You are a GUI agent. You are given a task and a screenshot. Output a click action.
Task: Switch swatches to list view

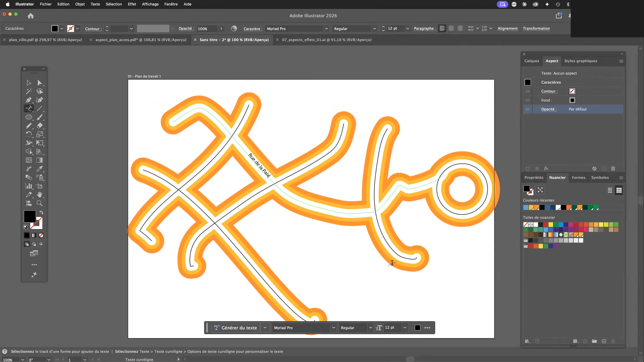610,190
